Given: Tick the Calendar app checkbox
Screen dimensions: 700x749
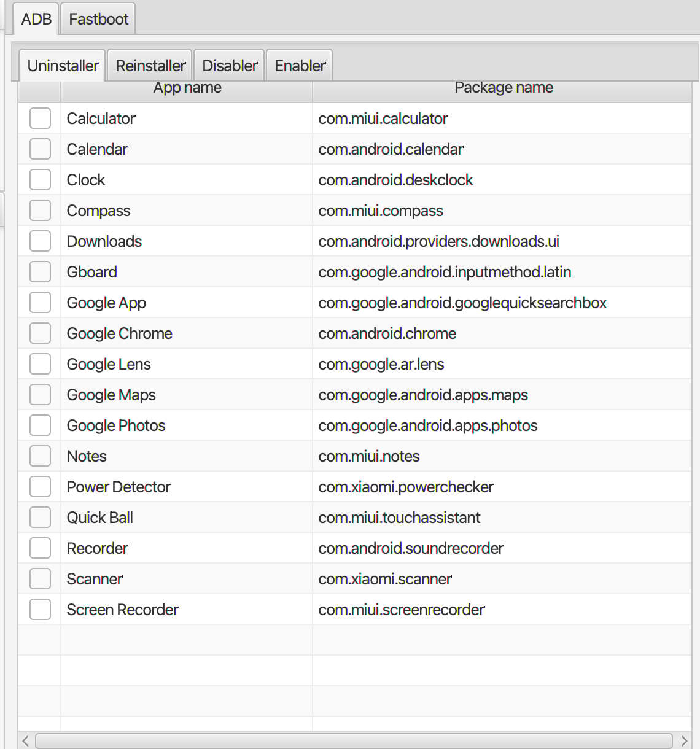Looking at the screenshot, I should click(x=41, y=149).
